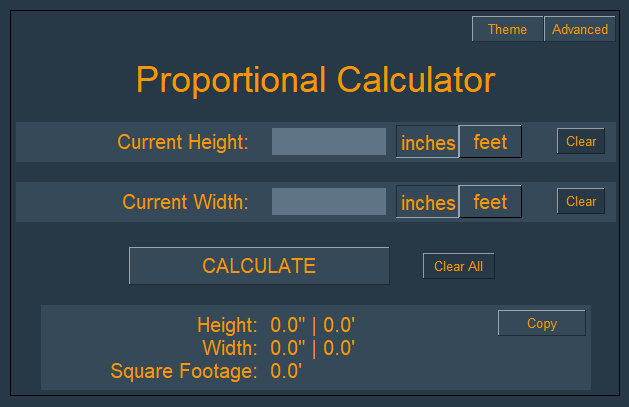Click the Current Width label text
629x407 pixels.
click(x=185, y=202)
